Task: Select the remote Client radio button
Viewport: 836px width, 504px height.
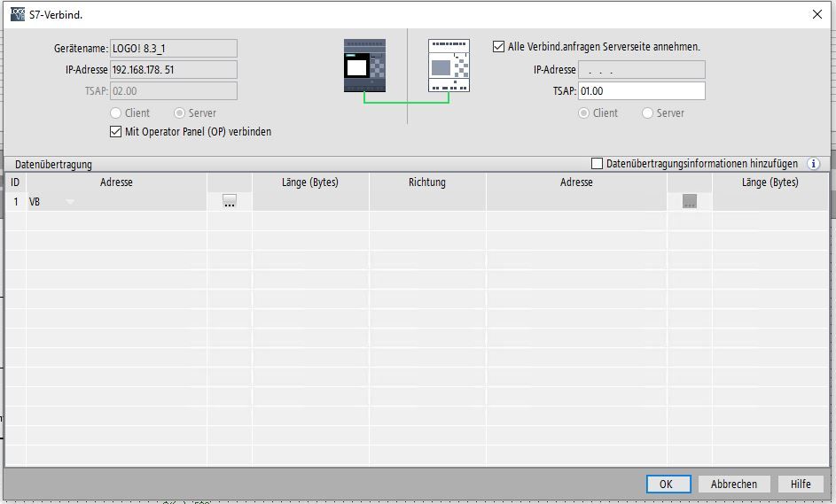Action: [584, 113]
